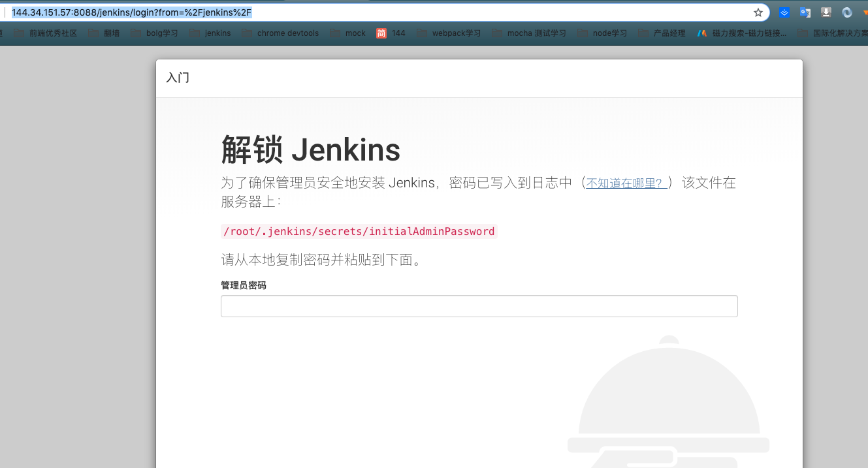Click inside the 管理员密码 password field
This screenshot has width=868, height=468.
coord(479,306)
